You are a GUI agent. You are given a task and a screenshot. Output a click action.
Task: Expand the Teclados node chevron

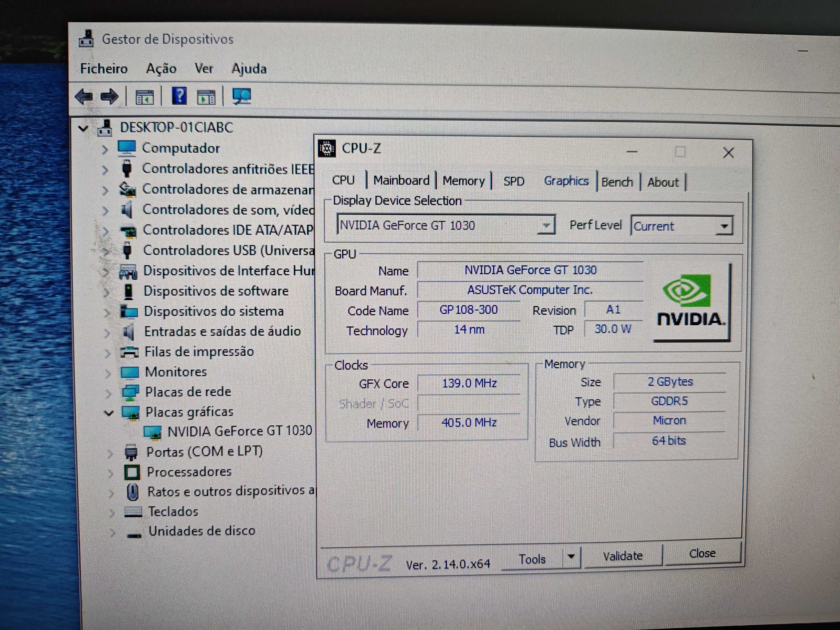tap(112, 514)
